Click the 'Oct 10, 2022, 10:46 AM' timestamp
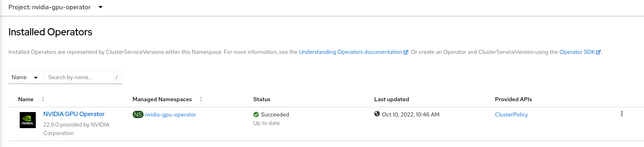Screen dimensions: 644x147 pos(410,114)
